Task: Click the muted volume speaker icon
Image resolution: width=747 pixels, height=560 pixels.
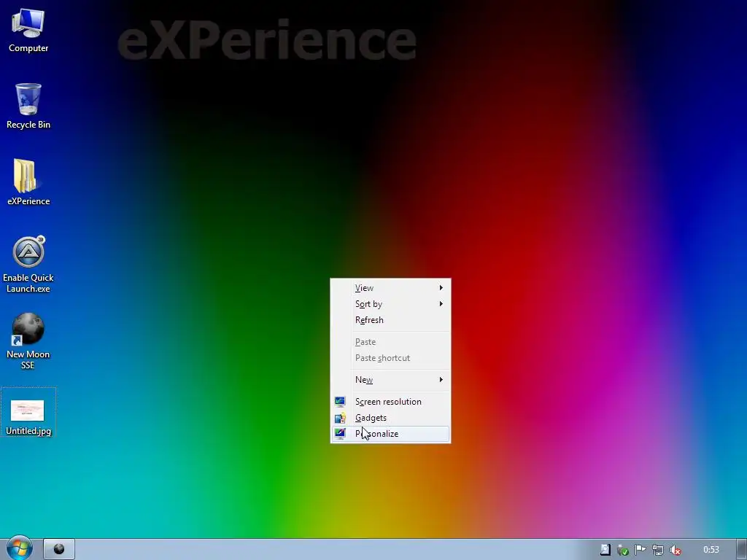Action: pos(676,550)
